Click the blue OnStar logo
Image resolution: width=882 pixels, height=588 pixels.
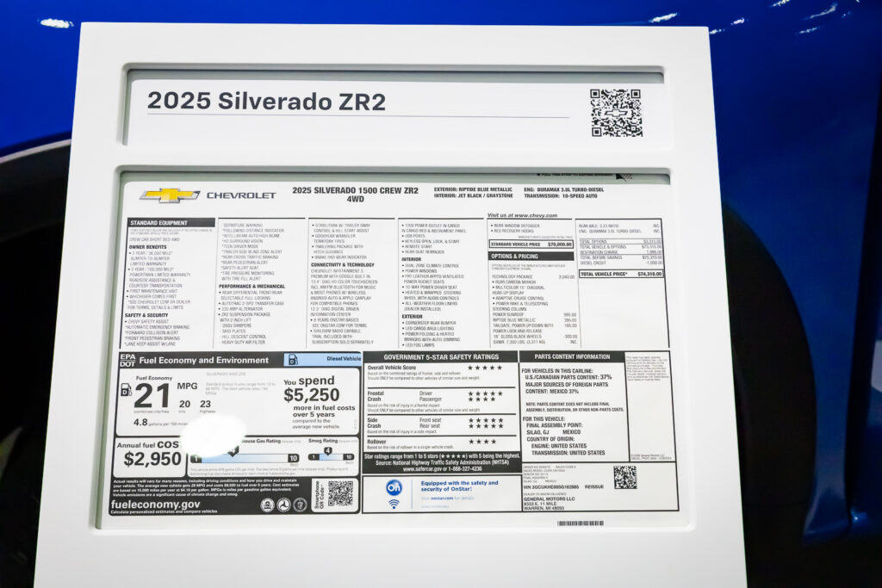pyautogui.click(x=394, y=486)
